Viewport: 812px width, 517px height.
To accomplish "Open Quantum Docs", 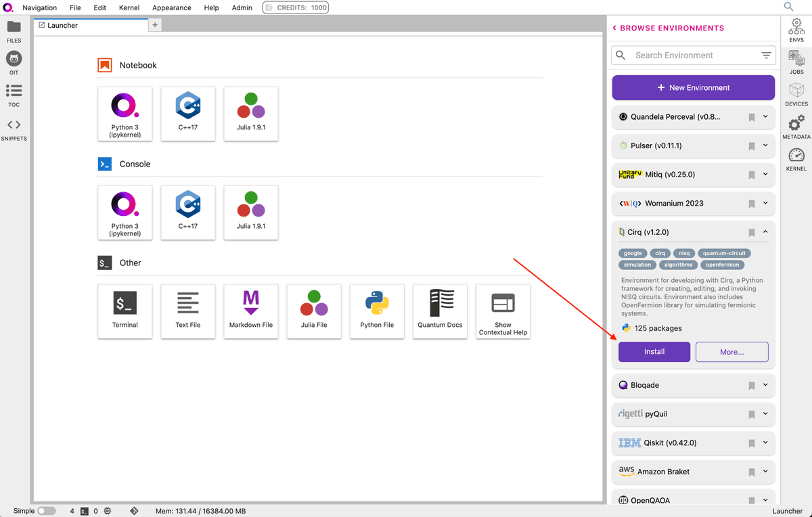I will click(440, 311).
